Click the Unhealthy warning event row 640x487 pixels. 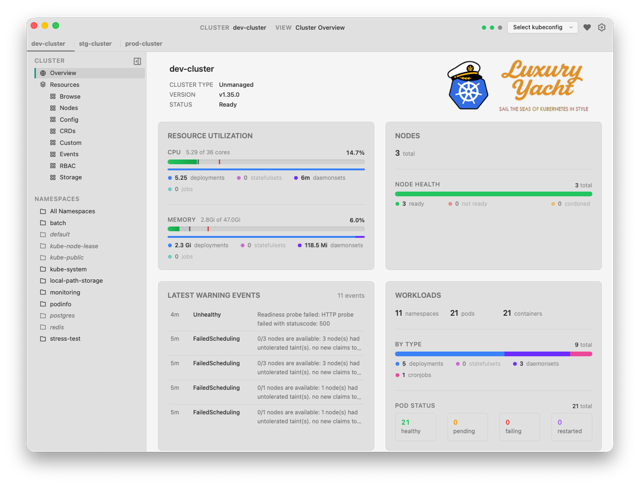click(266, 319)
